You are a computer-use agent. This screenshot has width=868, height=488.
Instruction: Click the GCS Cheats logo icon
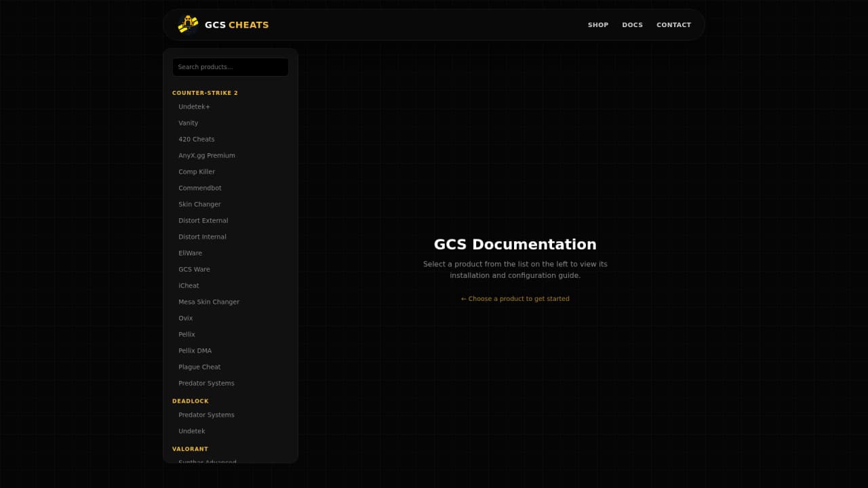click(x=188, y=24)
